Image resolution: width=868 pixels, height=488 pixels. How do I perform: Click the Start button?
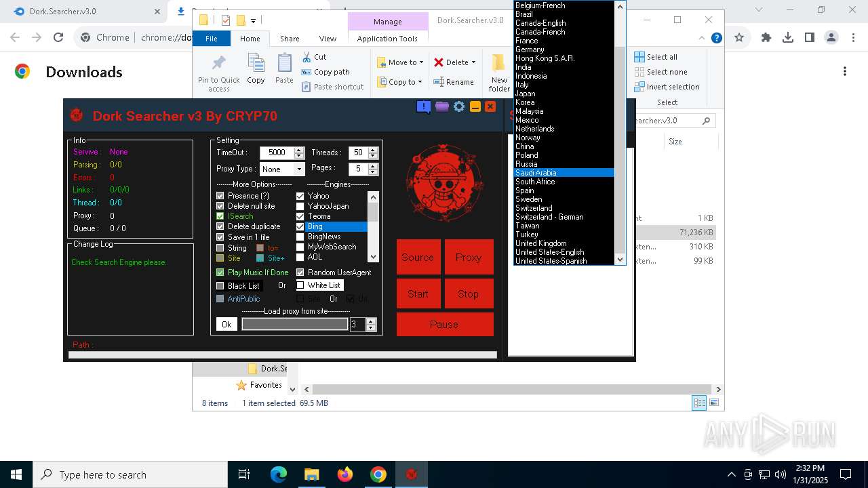point(418,293)
